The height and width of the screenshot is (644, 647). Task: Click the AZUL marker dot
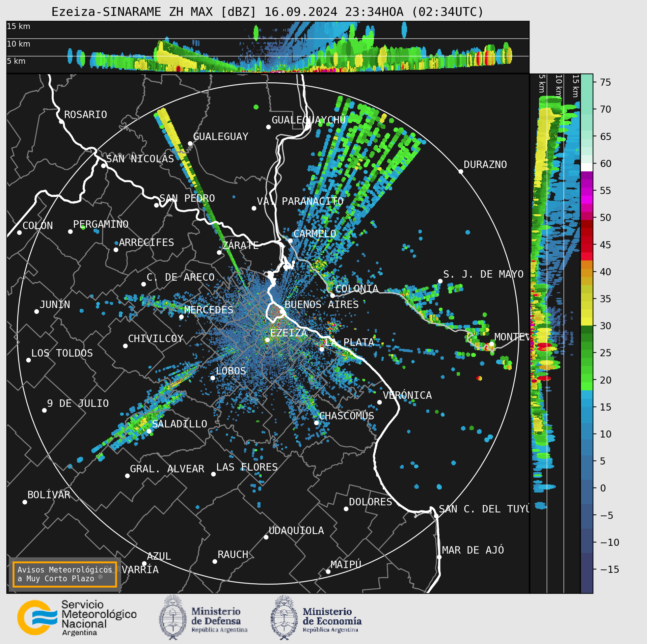(x=144, y=563)
